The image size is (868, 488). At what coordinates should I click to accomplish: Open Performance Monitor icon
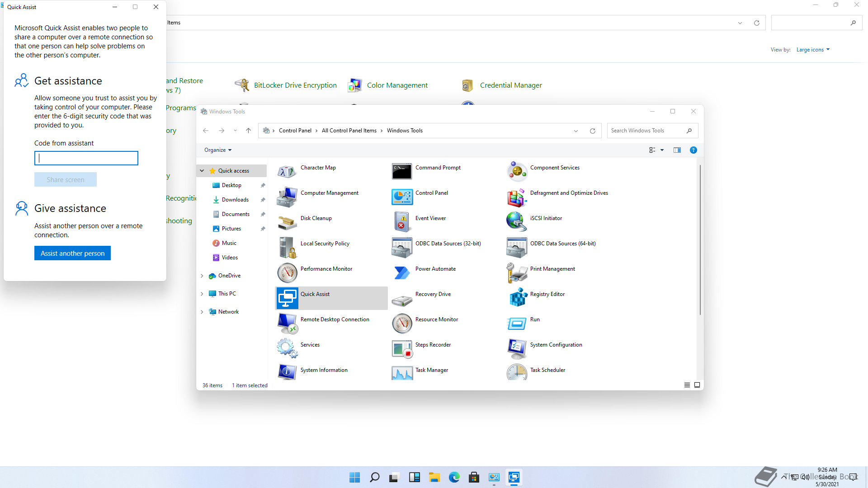tap(287, 273)
